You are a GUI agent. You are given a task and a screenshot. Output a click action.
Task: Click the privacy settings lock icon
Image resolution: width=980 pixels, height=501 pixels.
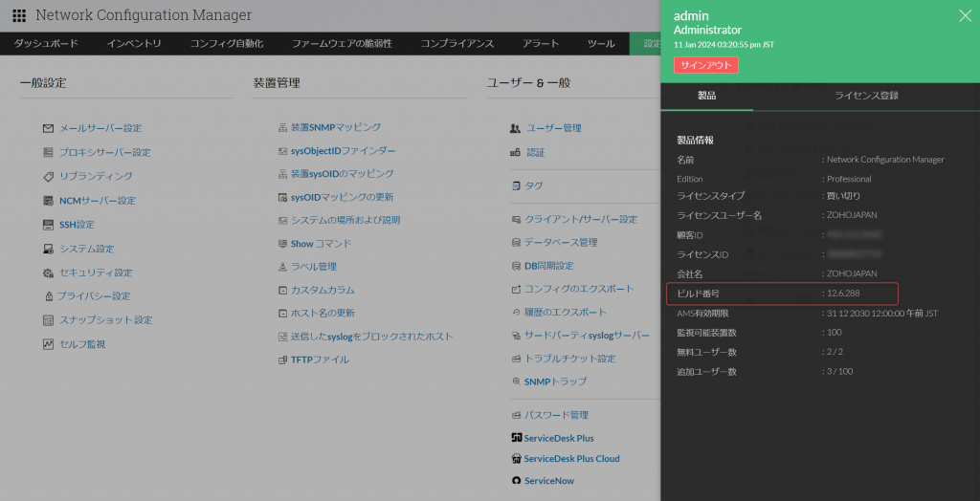(x=48, y=296)
